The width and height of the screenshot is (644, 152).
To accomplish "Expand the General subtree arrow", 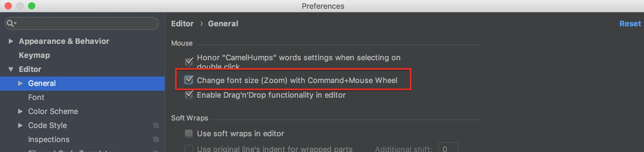I will (x=20, y=83).
